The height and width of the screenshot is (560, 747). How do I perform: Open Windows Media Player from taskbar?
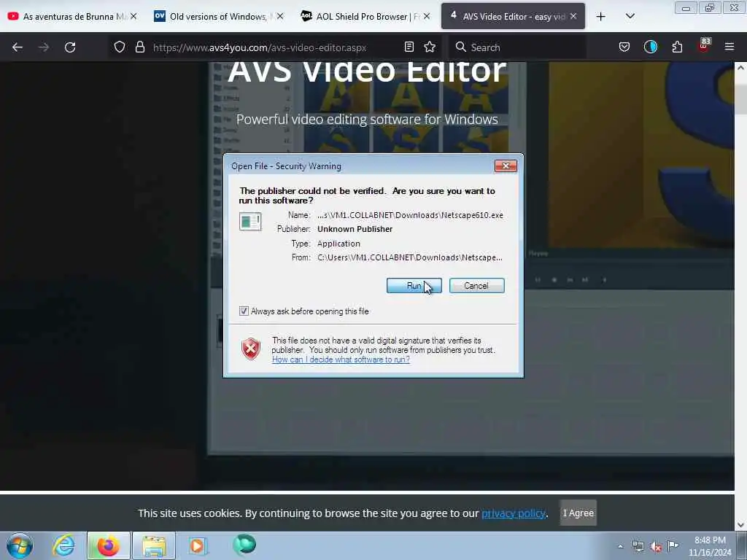coord(197,545)
